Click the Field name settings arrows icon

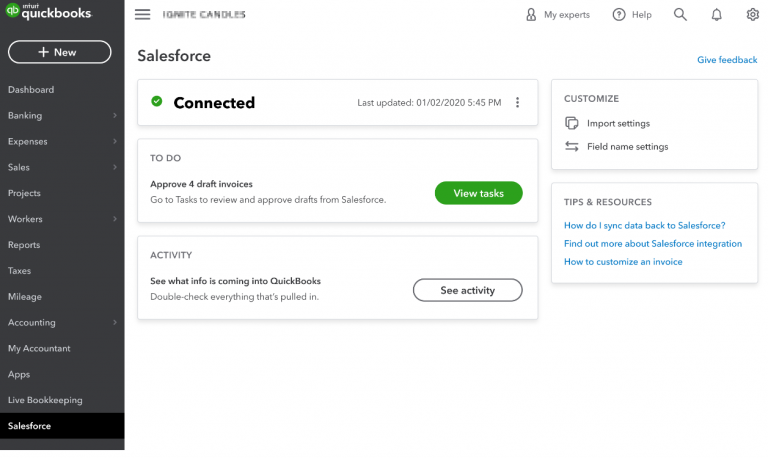(571, 147)
